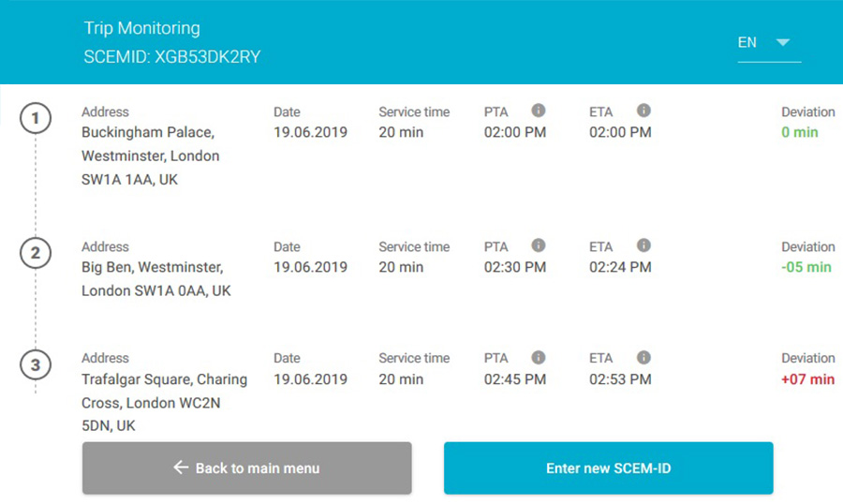This screenshot has width=843, height=504.
Task: Click Enter new SCEM-ID button
Action: coord(608,468)
